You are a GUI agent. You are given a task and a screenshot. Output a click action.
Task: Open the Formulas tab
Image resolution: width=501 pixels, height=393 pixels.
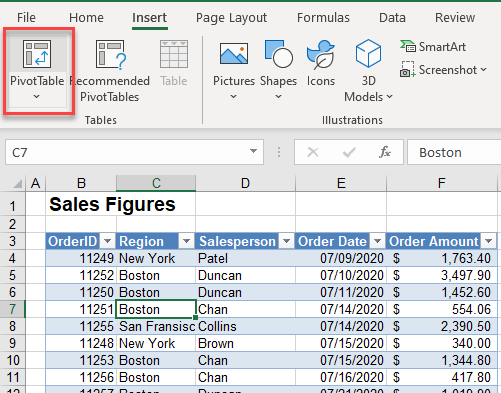pyautogui.click(x=323, y=18)
